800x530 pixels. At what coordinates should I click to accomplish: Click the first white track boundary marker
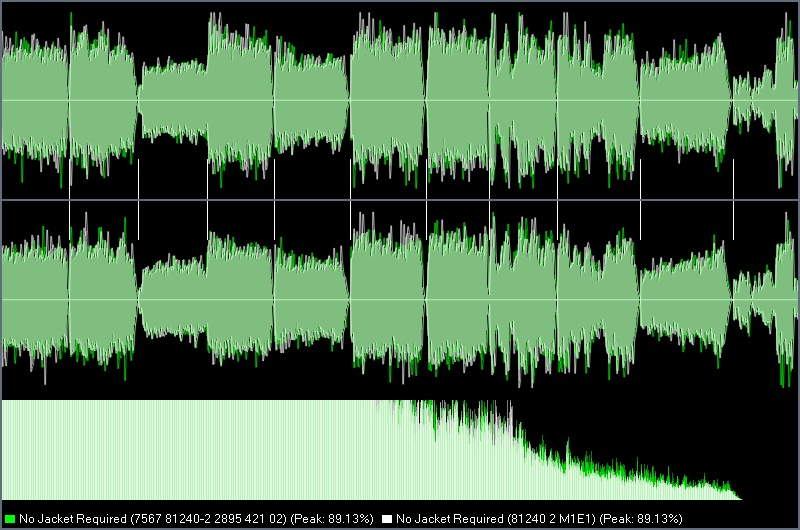coord(69,199)
